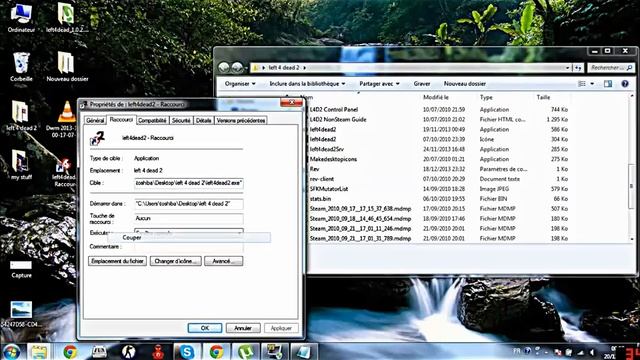Viewport: 640px width, 360px height.
Task: Click the Explorer help question mark icon
Action: click(625, 84)
